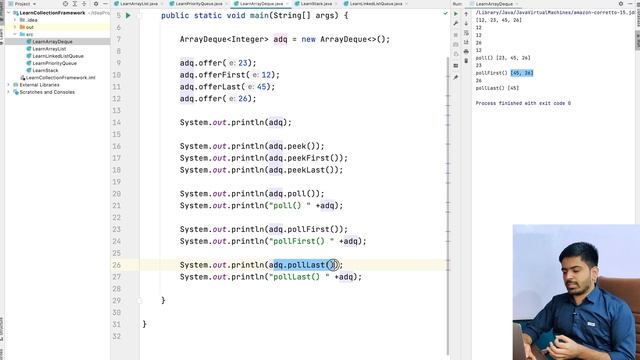The height and width of the screenshot is (360, 640).
Task: Exit icon below camera in Run toolbar
Action: click(x=456, y=54)
